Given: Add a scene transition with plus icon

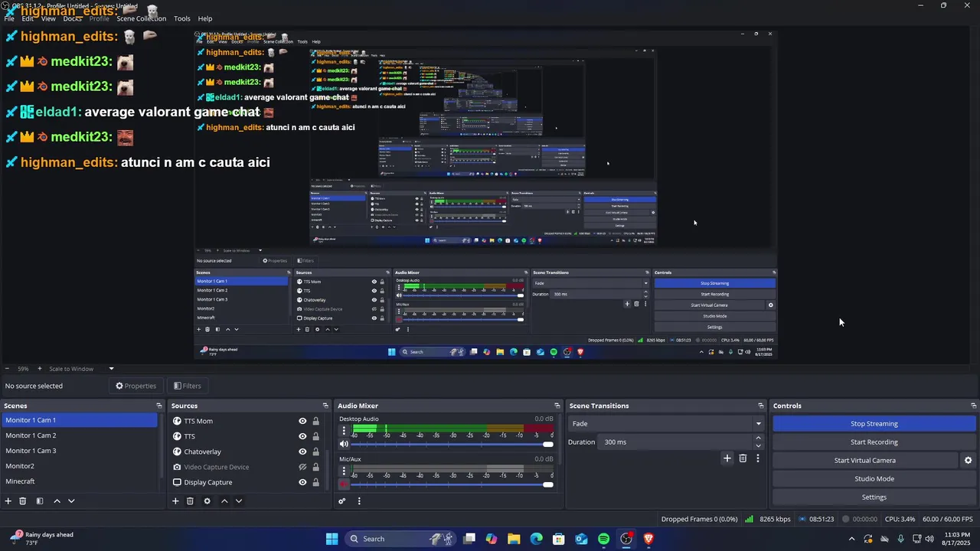Looking at the screenshot, I should click(x=727, y=458).
